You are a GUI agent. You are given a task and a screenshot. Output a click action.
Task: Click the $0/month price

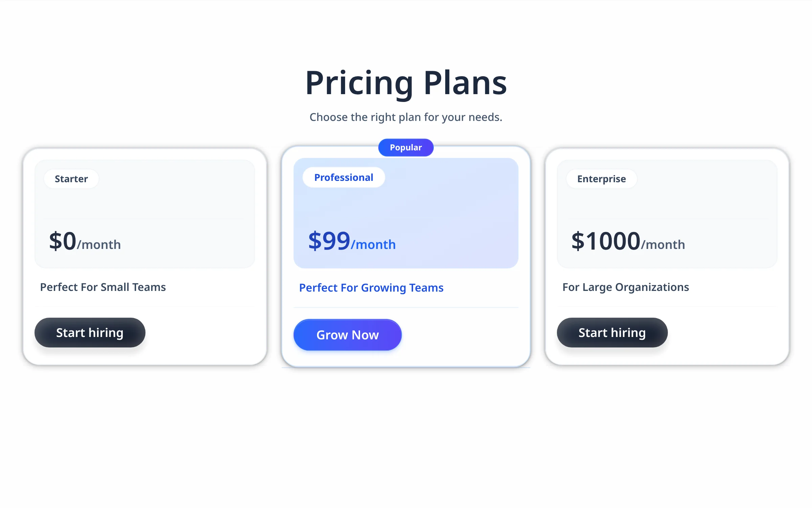click(x=85, y=241)
